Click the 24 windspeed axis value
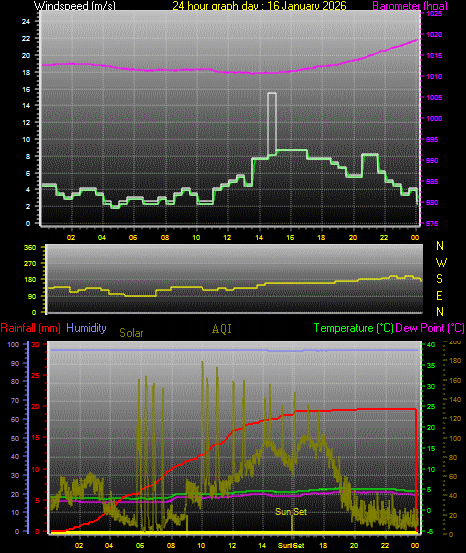 [26, 22]
